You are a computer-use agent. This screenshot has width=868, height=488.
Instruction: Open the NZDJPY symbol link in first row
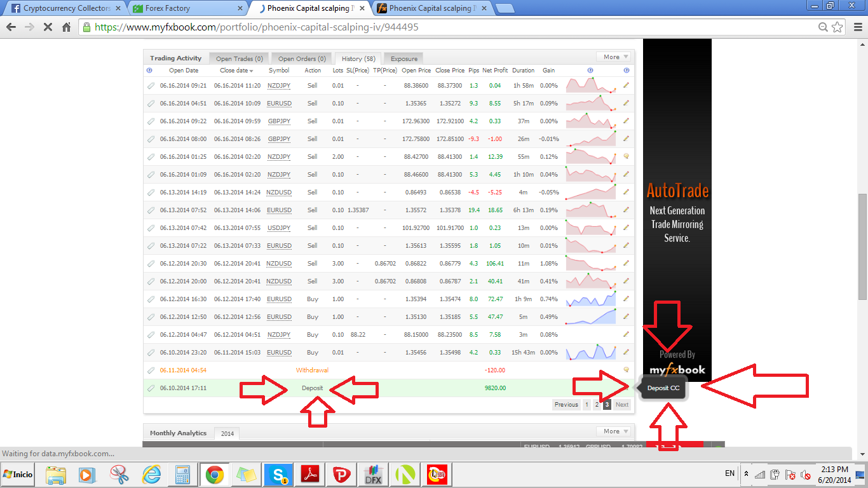pos(278,85)
